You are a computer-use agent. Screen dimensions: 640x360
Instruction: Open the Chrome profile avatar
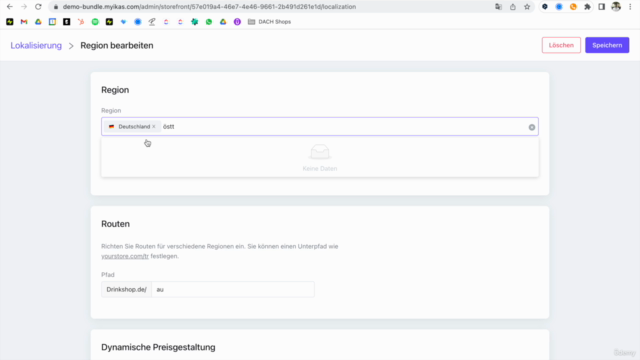pyautogui.click(x=616, y=7)
